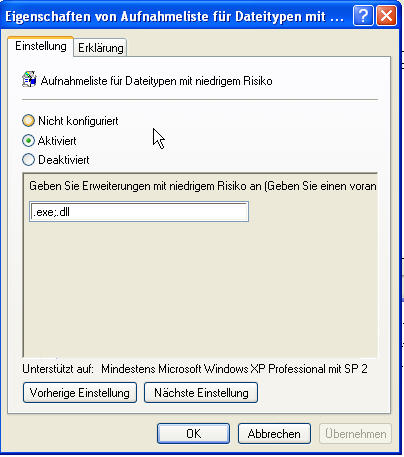This screenshot has height=457, width=404.
Task: Cancel with the Abbrechen button
Action: pyautogui.click(x=274, y=434)
